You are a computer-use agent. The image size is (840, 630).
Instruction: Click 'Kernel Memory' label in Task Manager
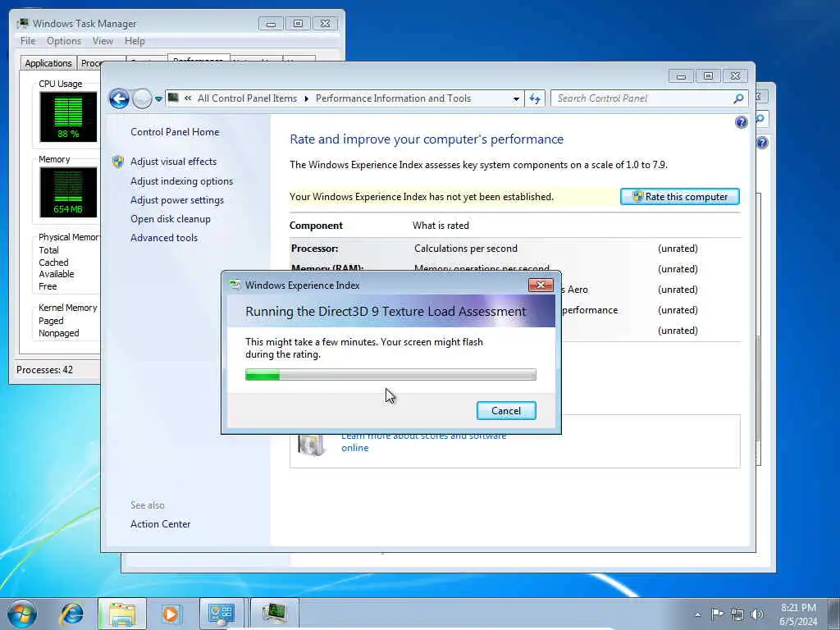pos(67,308)
